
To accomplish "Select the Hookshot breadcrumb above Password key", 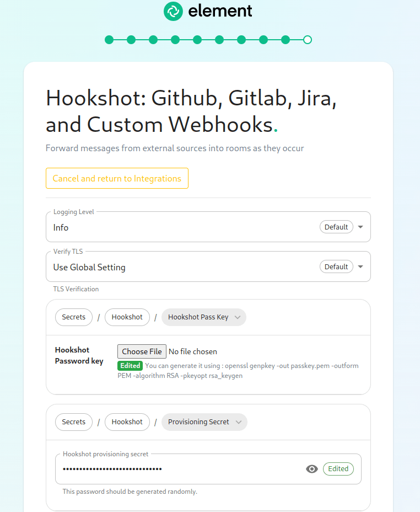I will [127, 317].
